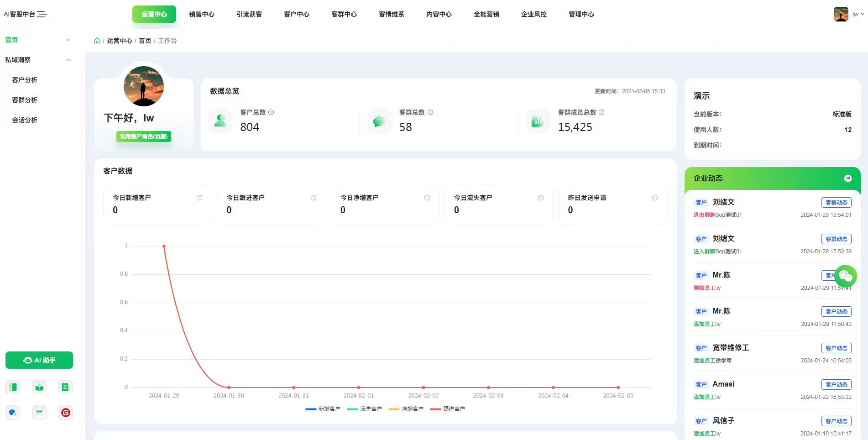Switch to the 销售中心 top menu
This screenshot has height=440, width=868.
click(x=202, y=14)
